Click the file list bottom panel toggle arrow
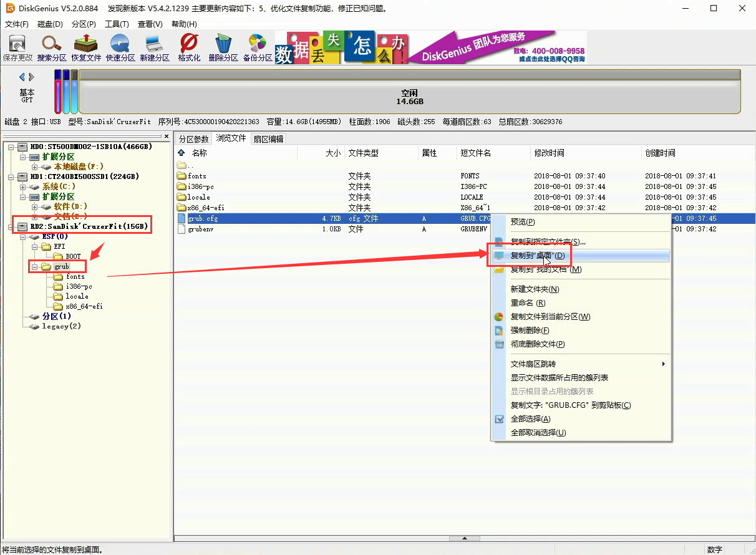 [x=464, y=538]
